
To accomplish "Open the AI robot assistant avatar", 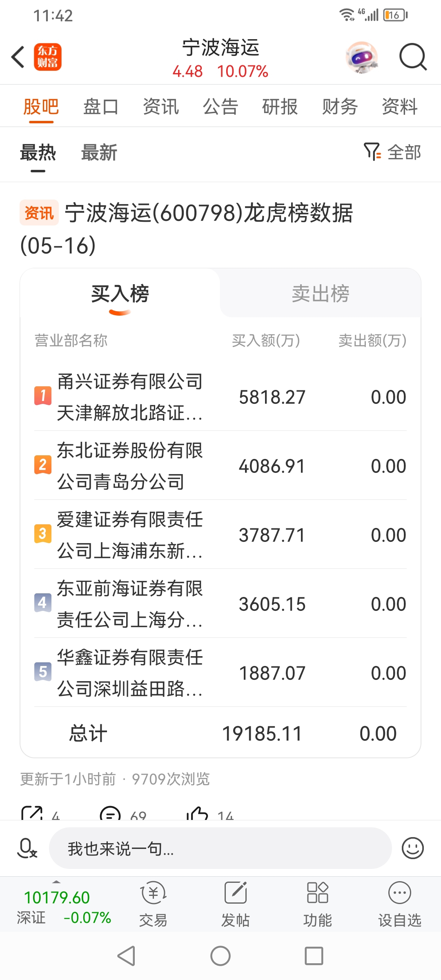I will click(x=361, y=57).
